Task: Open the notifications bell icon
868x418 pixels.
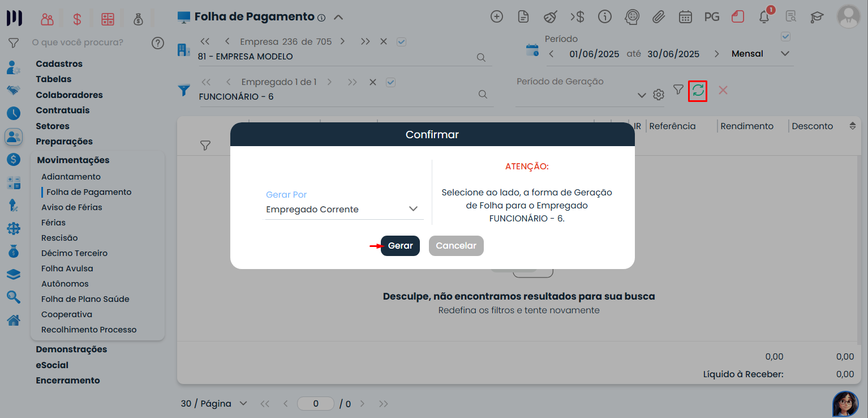Action: [764, 17]
